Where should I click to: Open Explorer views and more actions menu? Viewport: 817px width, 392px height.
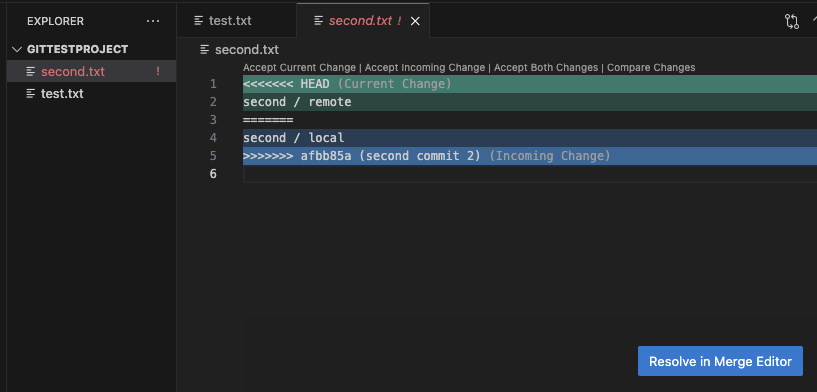[x=153, y=21]
